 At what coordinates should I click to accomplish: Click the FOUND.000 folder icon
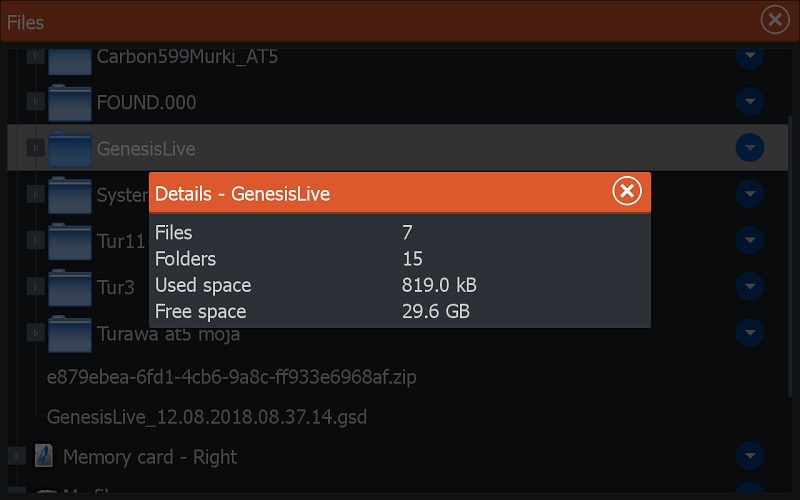pos(70,102)
